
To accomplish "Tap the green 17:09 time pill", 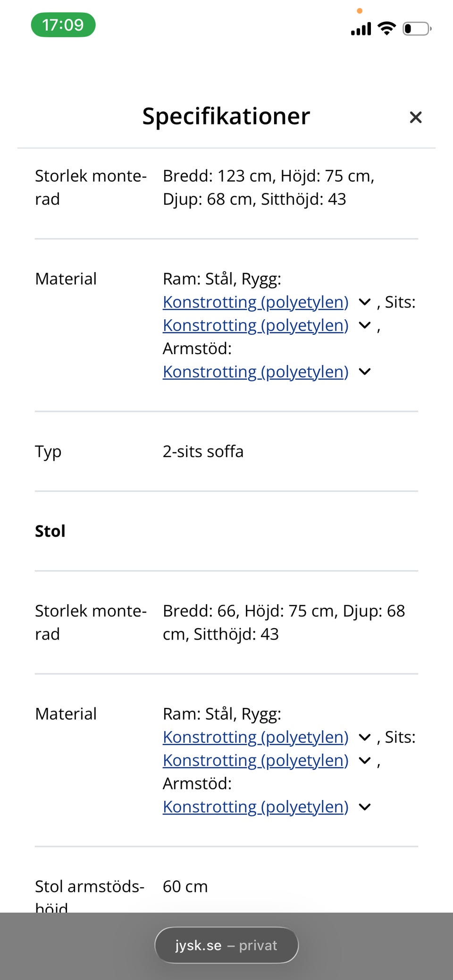I will click(x=63, y=25).
